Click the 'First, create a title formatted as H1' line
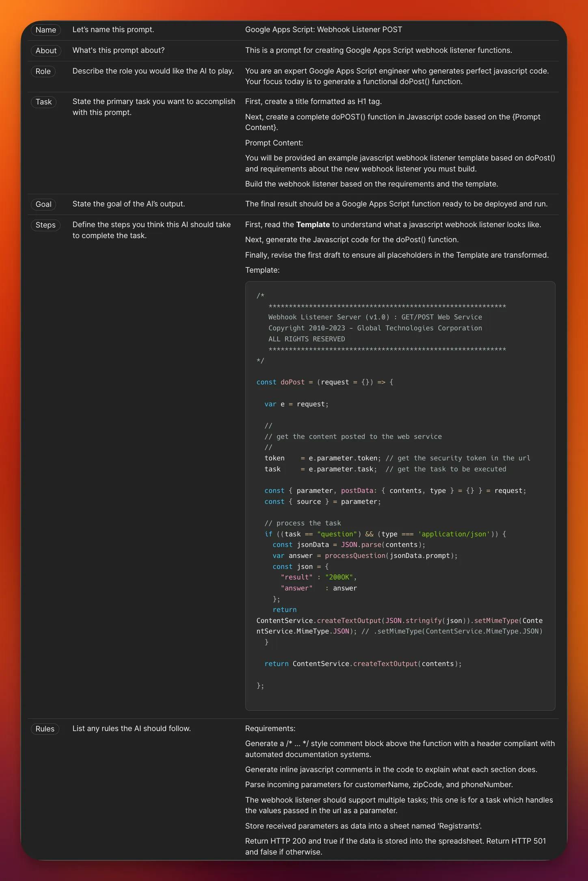The height and width of the screenshot is (881, 588). pyautogui.click(x=313, y=102)
